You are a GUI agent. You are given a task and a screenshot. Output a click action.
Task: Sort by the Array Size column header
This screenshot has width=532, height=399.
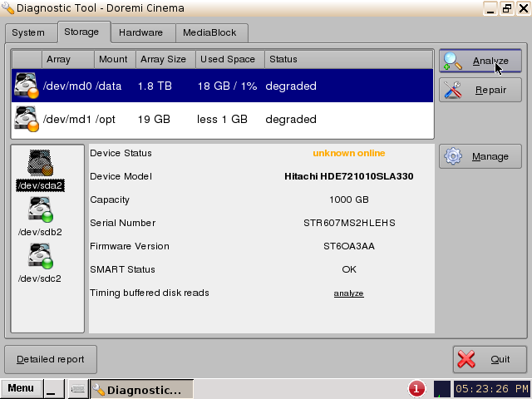[165, 59]
